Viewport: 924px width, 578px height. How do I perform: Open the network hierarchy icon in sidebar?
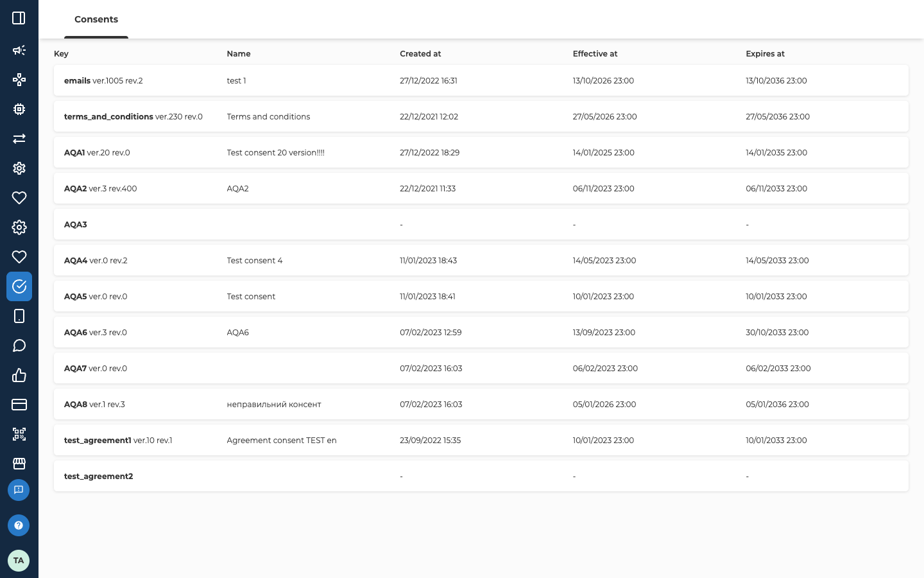coord(19,80)
